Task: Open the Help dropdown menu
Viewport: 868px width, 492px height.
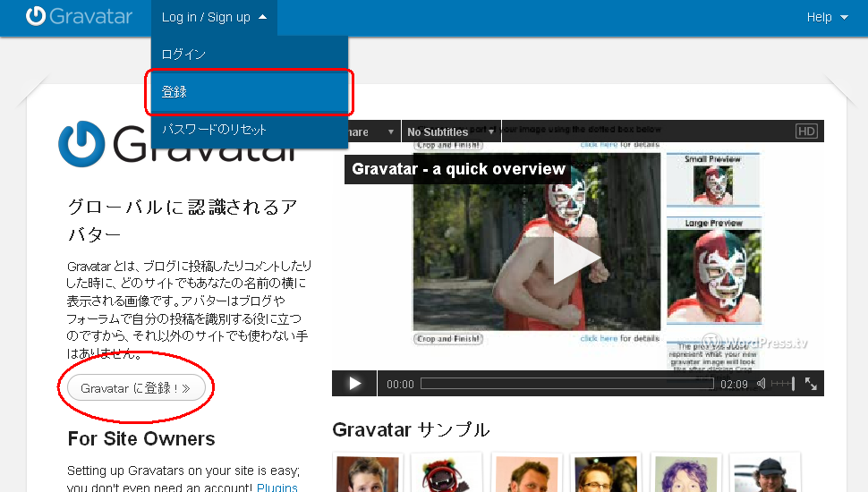Action: coord(827,18)
